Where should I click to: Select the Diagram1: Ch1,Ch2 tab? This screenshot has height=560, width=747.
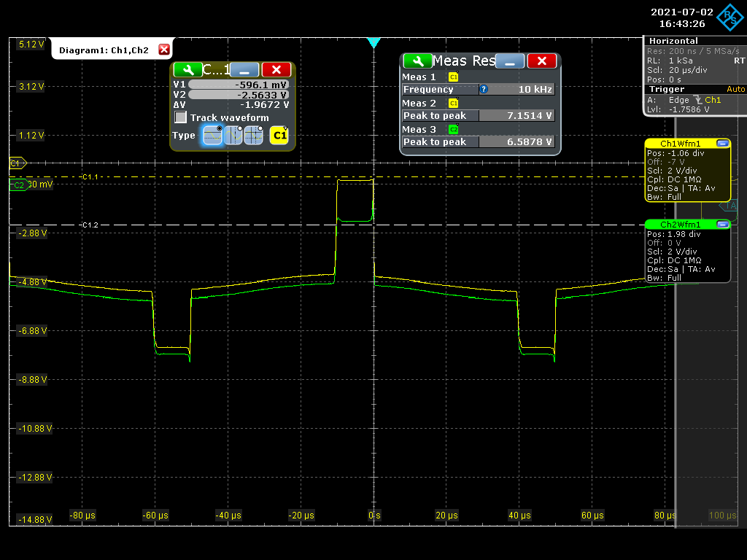[x=104, y=50]
